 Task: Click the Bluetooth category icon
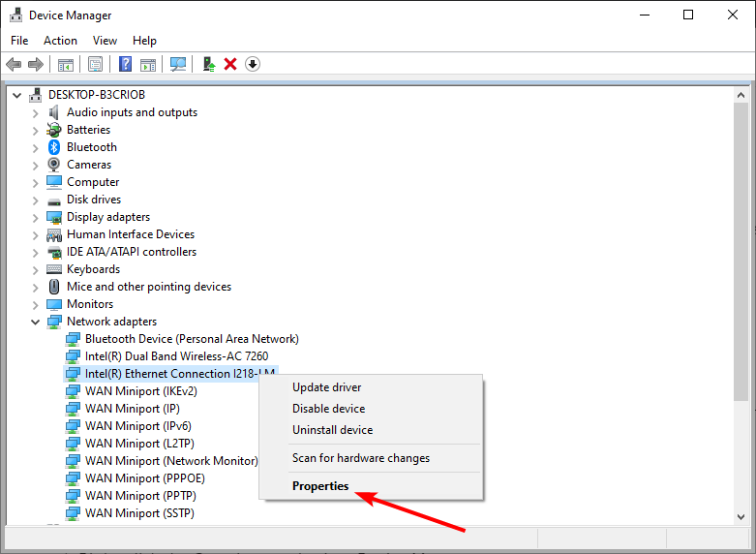tap(54, 147)
